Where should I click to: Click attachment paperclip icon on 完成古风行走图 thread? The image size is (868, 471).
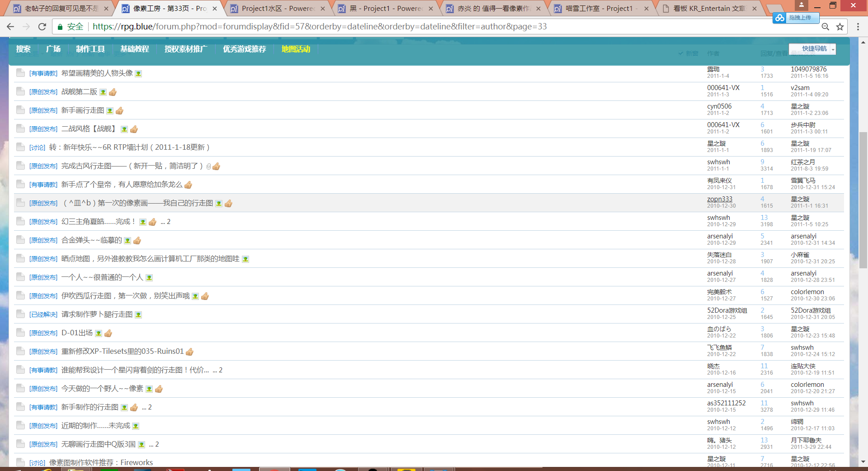208,167
